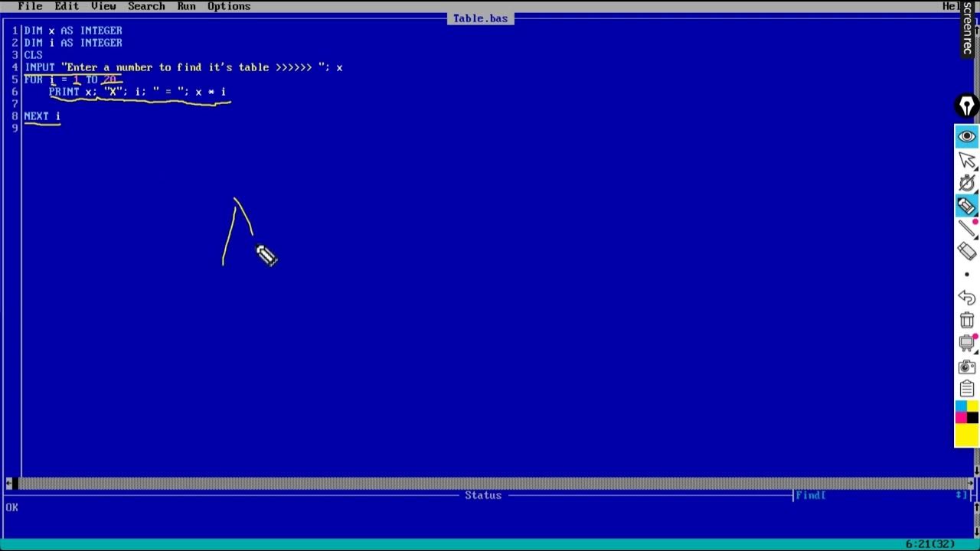Open the Help menu
The width and height of the screenshot is (980, 551).
[952, 6]
